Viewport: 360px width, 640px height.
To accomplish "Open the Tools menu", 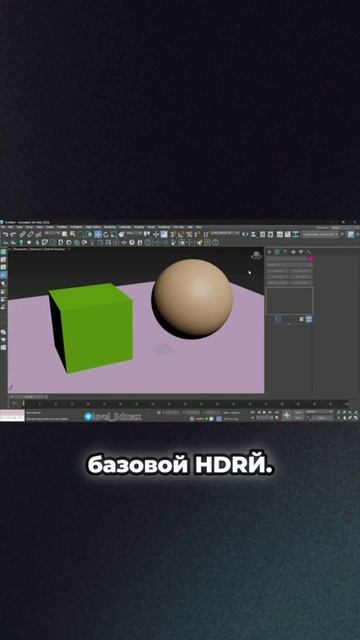I will click(19, 227).
